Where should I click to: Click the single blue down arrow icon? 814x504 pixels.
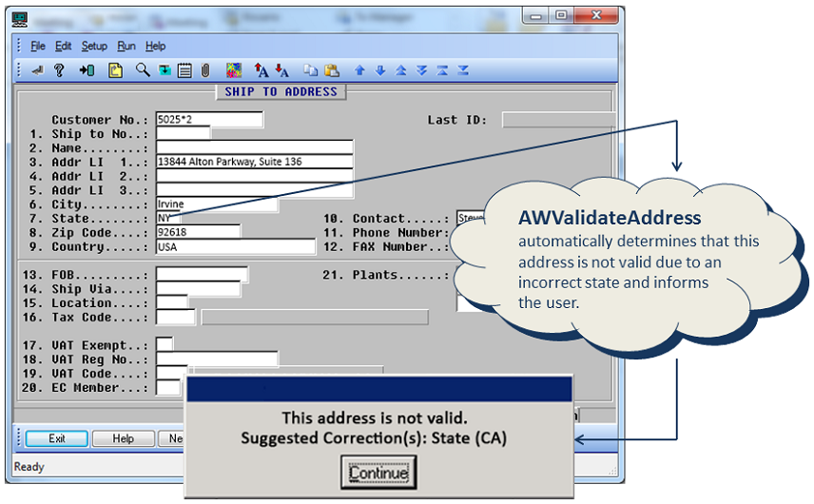pos(380,70)
